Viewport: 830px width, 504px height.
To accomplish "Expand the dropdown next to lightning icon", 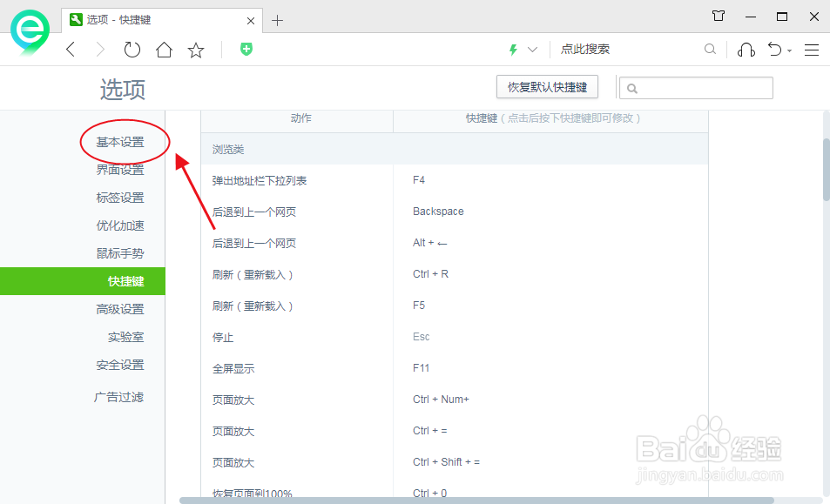I will click(x=532, y=50).
